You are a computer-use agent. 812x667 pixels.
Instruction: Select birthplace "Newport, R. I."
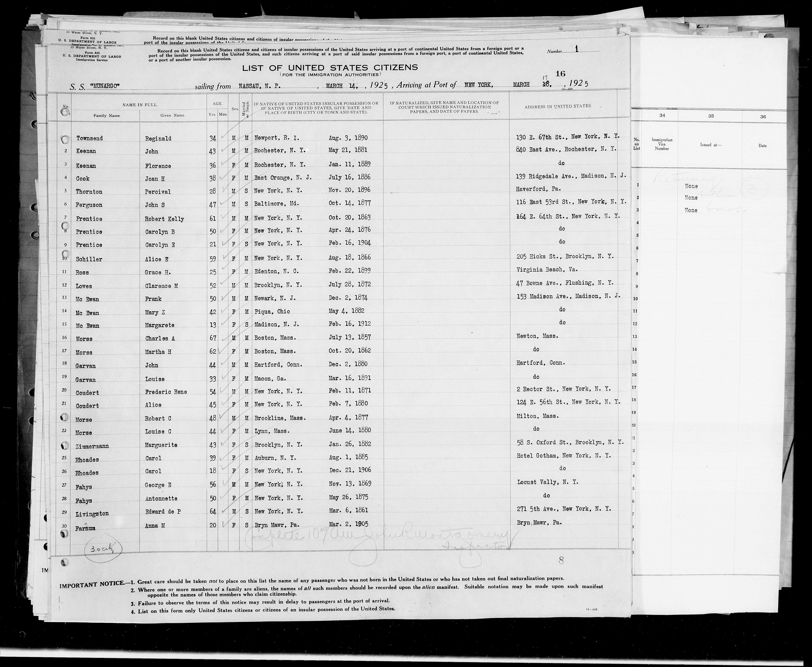[277, 138]
